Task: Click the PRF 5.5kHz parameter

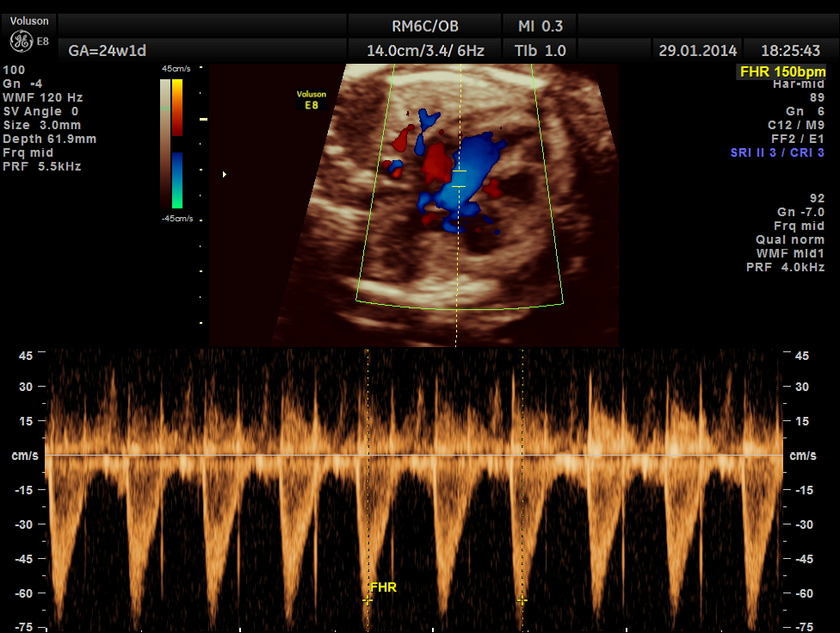Action: (42, 166)
